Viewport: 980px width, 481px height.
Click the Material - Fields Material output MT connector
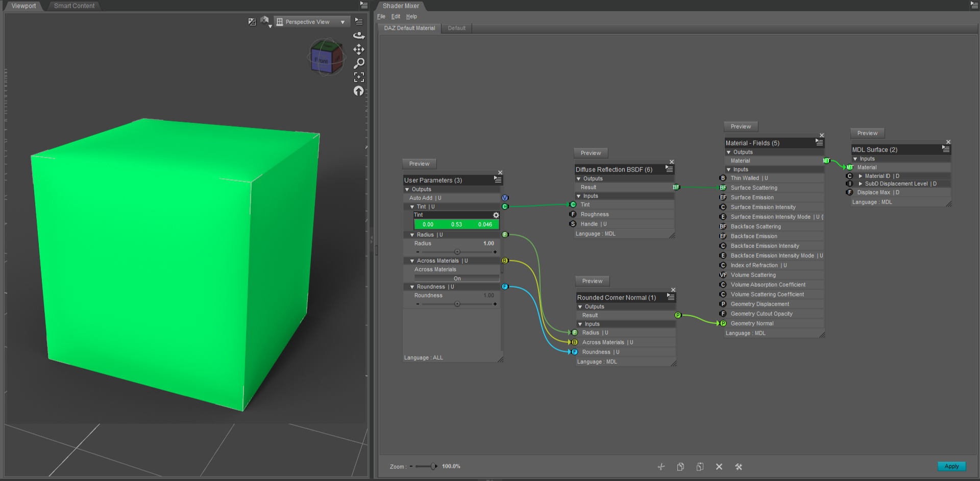pyautogui.click(x=826, y=161)
